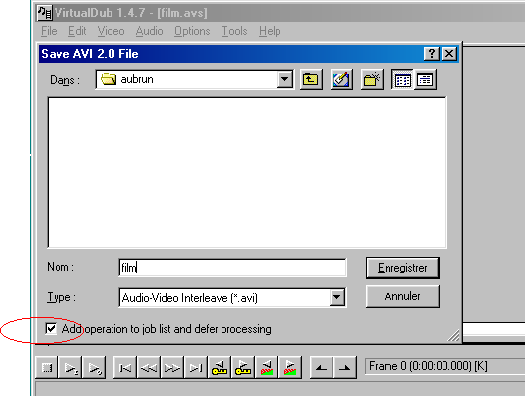The image size is (525, 397).
Task: Open the File menu
Action: click(49, 31)
